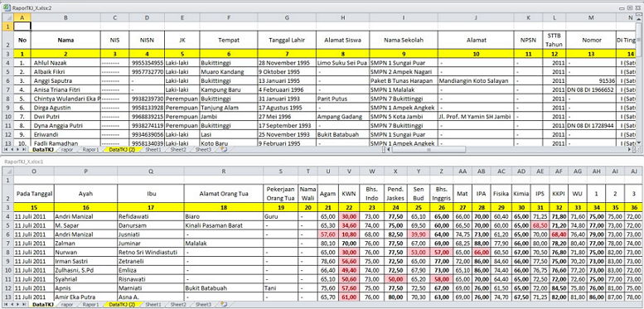Image resolution: width=644 pixels, height=309 pixels.
Task: Select column G header
Action: click(287, 17)
